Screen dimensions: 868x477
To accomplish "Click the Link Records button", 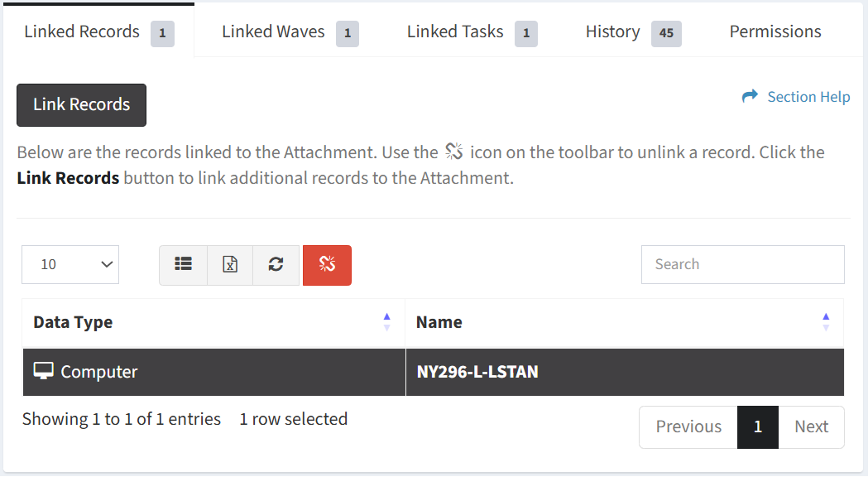I will click(x=81, y=104).
